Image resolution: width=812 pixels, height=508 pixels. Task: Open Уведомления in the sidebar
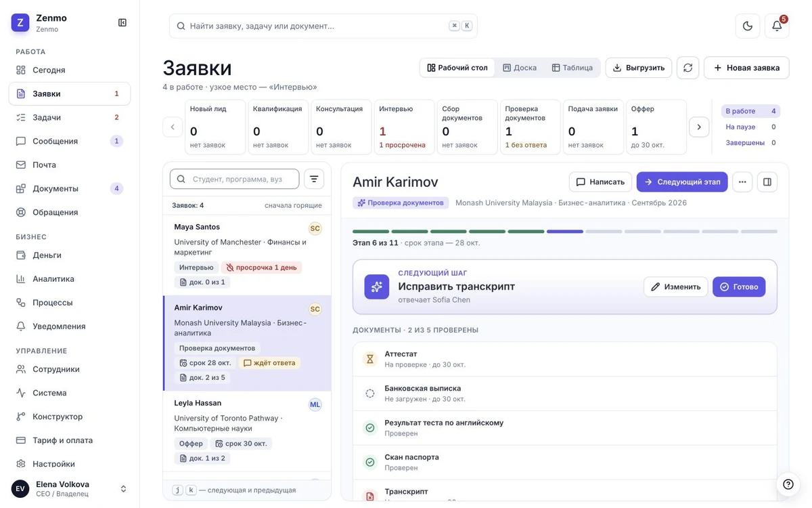tap(69, 326)
